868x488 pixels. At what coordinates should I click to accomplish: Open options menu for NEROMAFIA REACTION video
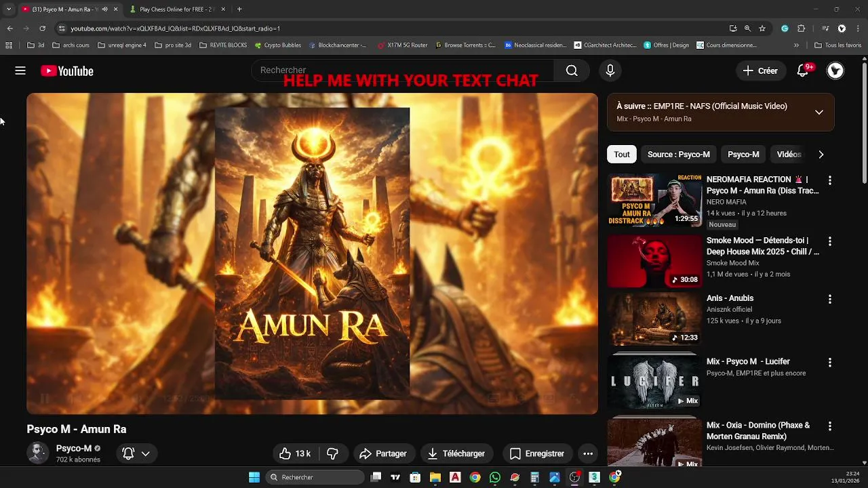(829, 180)
